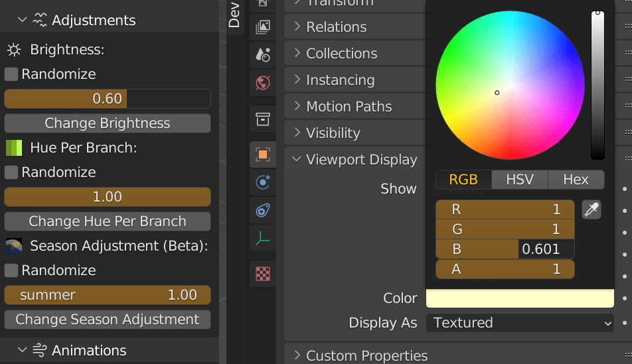Select the Object properties tab icon

[x=263, y=154]
